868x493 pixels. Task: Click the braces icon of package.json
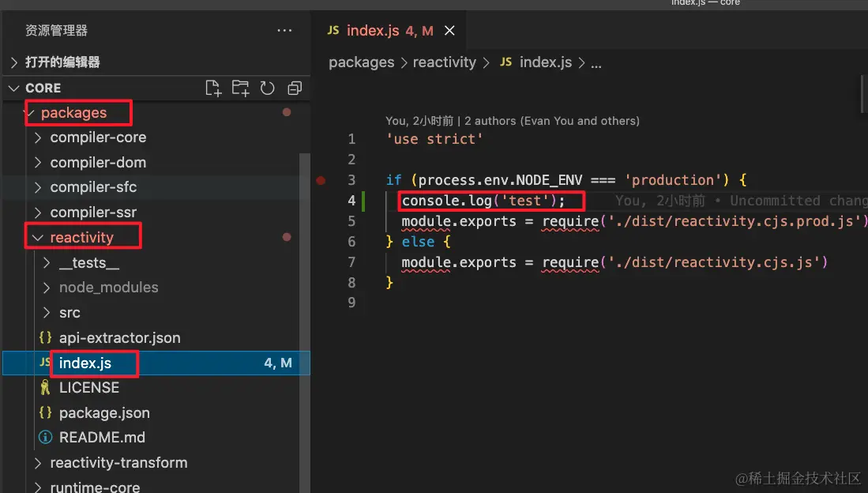point(45,412)
